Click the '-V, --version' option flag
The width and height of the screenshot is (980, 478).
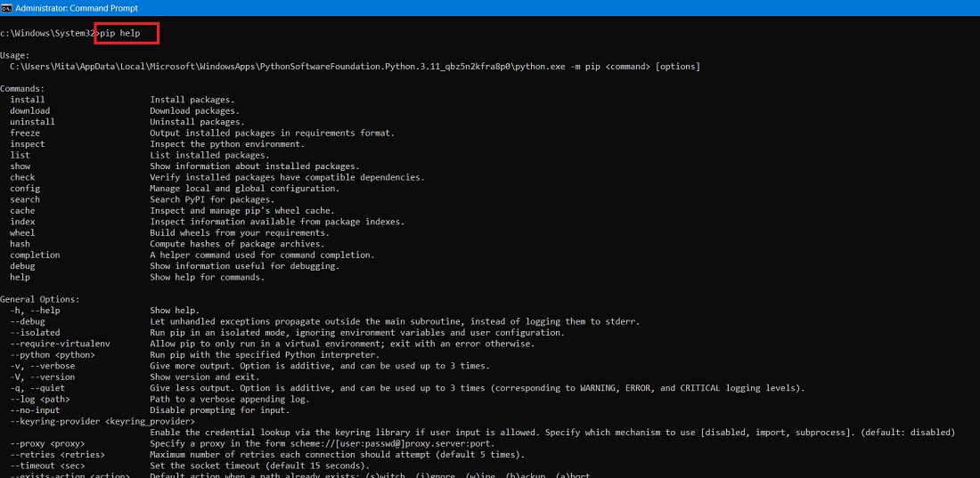(x=43, y=377)
